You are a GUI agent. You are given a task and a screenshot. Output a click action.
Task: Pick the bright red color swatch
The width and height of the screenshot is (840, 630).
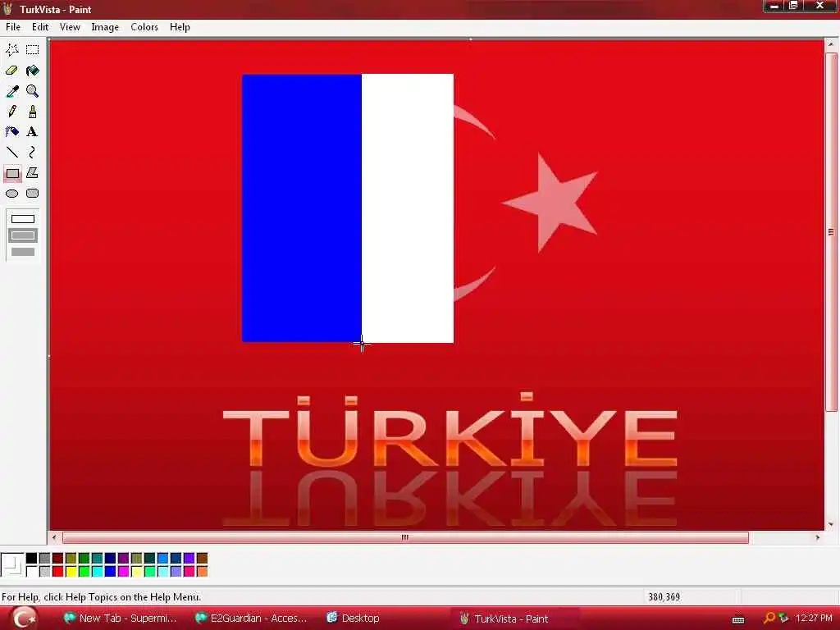pos(58,571)
